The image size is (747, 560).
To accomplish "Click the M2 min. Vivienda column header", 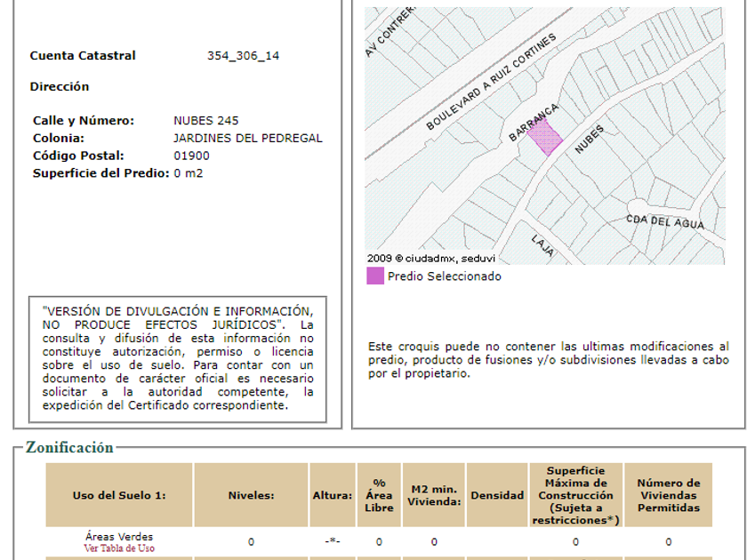I will 434,495.
